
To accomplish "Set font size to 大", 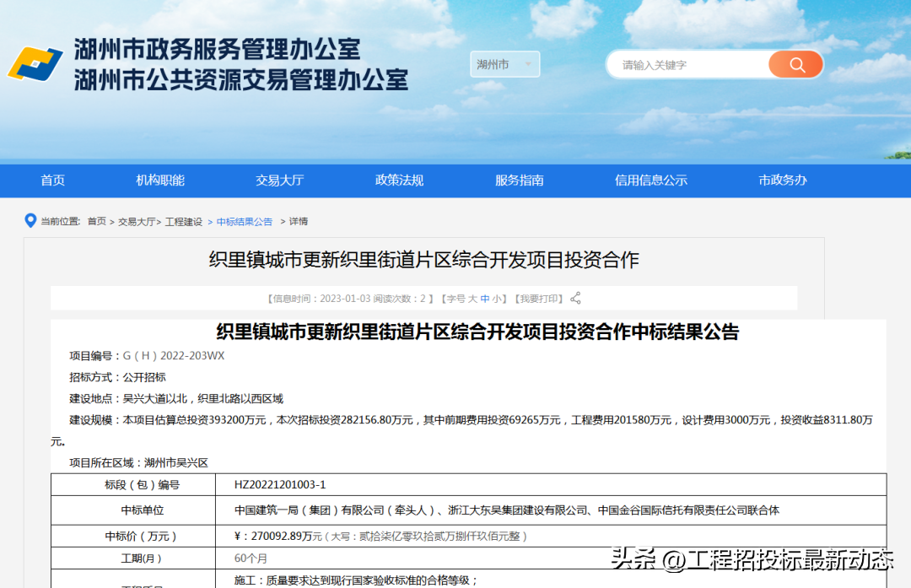I will tap(472, 299).
